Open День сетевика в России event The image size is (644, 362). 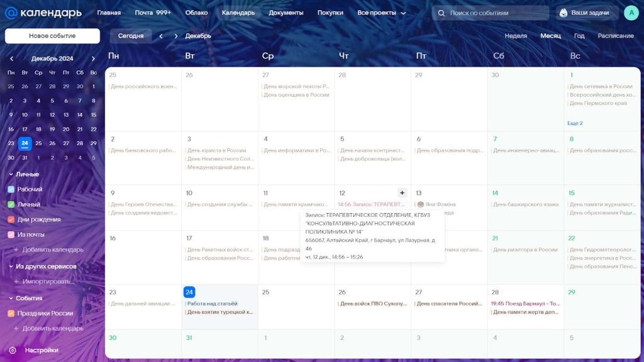(601, 87)
